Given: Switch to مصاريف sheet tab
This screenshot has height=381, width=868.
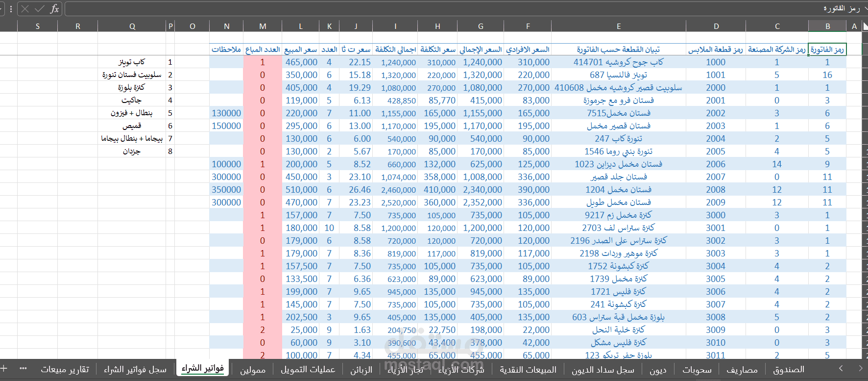Looking at the screenshot, I should click(x=742, y=369).
